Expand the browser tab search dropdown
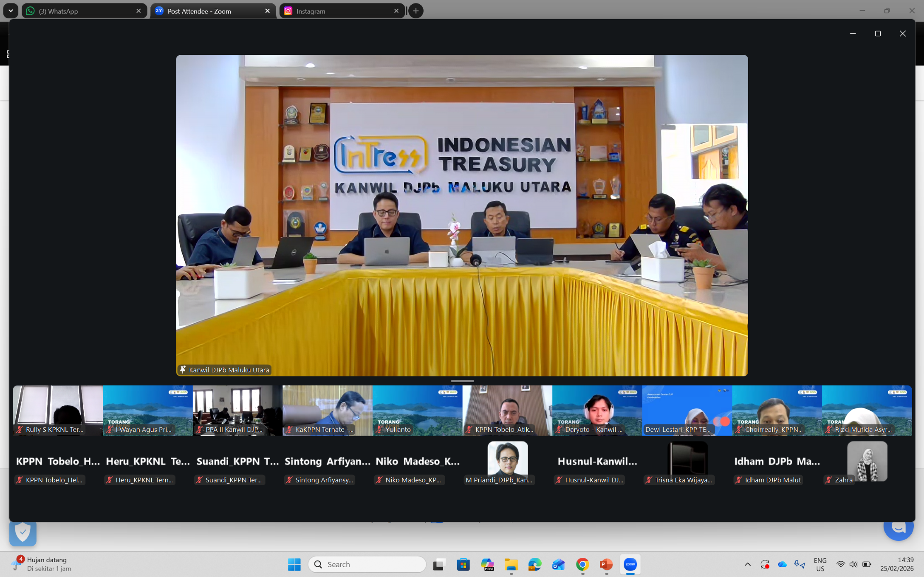 11,11
